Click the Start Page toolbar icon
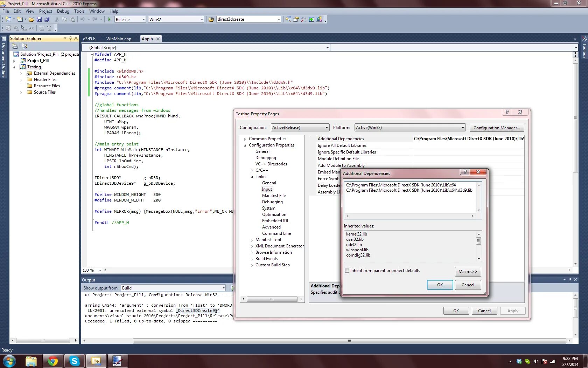The width and height of the screenshot is (588, 368). tap(311, 19)
